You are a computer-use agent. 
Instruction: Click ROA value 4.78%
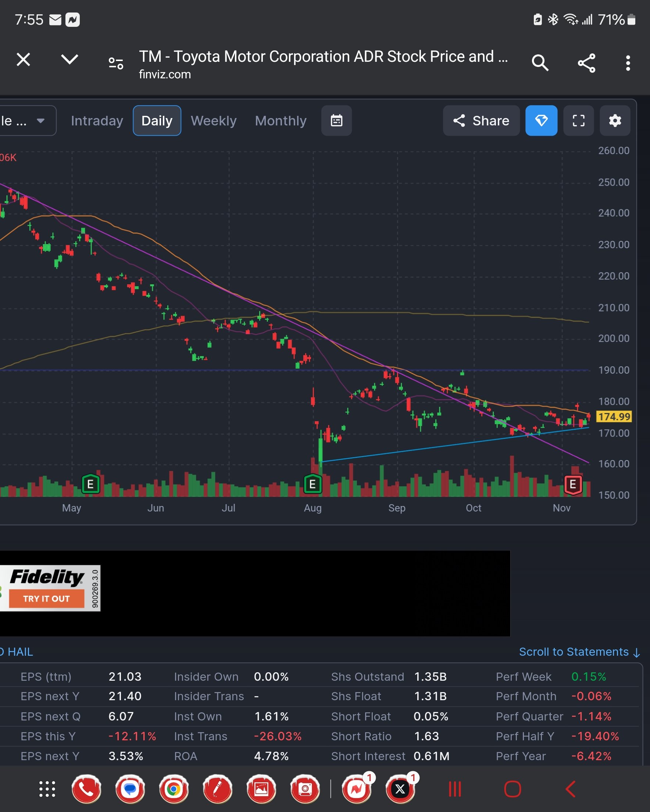tap(271, 756)
